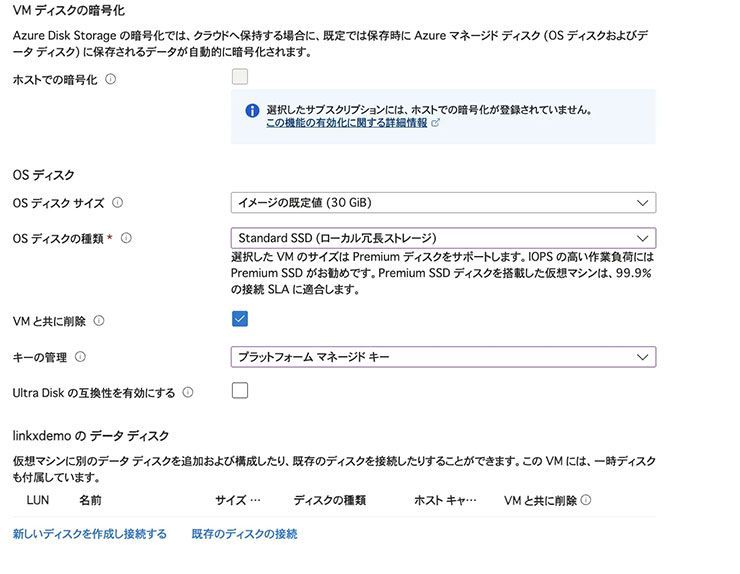The image size is (740, 574).
Task: Click info icon for Ultra Disk の互換性
Action: (188, 393)
